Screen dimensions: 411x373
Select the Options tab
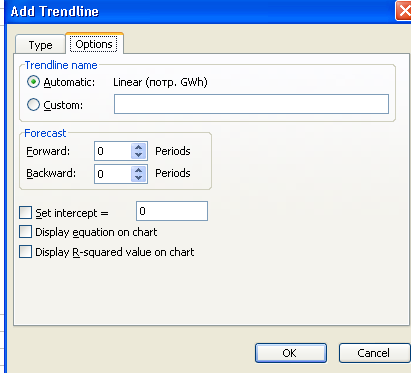94,44
